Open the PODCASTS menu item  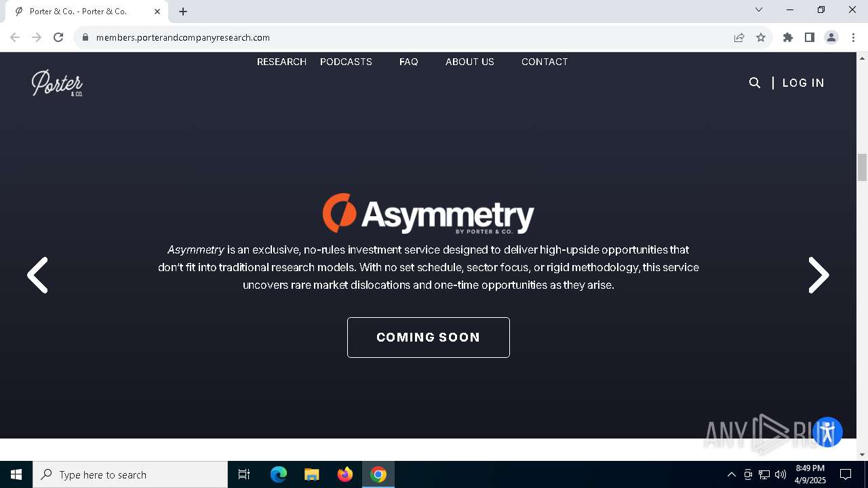[346, 62]
